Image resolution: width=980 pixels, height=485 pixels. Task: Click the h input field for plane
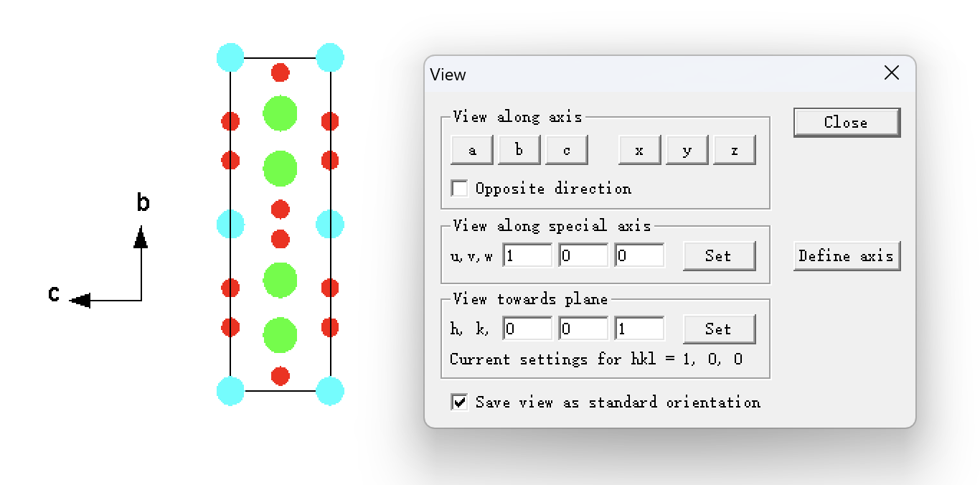[x=527, y=329]
